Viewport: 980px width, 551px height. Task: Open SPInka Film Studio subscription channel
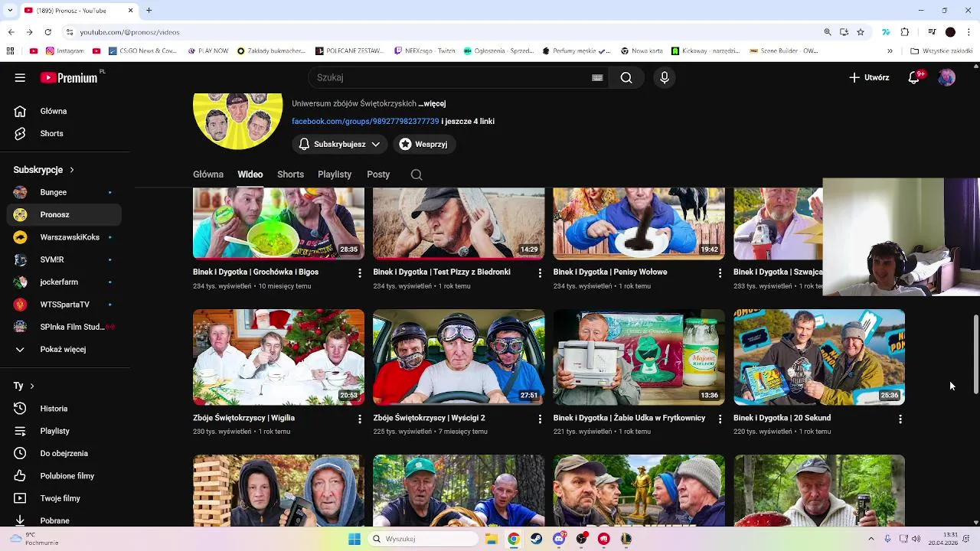point(64,327)
